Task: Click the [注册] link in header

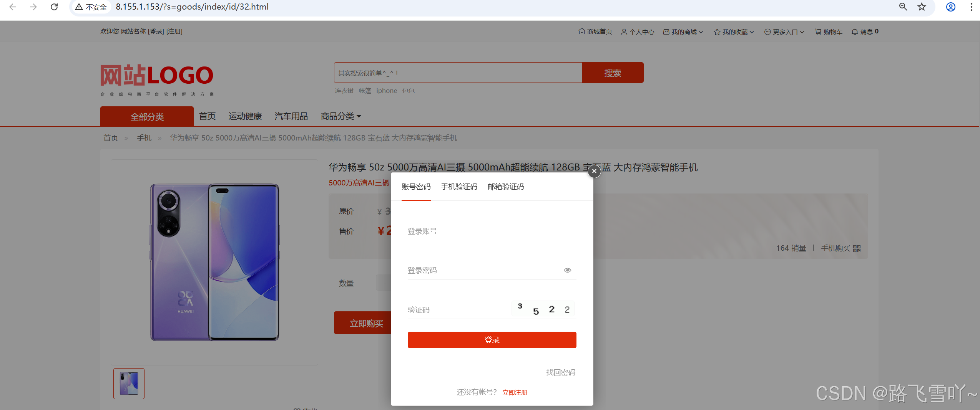Action: click(x=174, y=31)
